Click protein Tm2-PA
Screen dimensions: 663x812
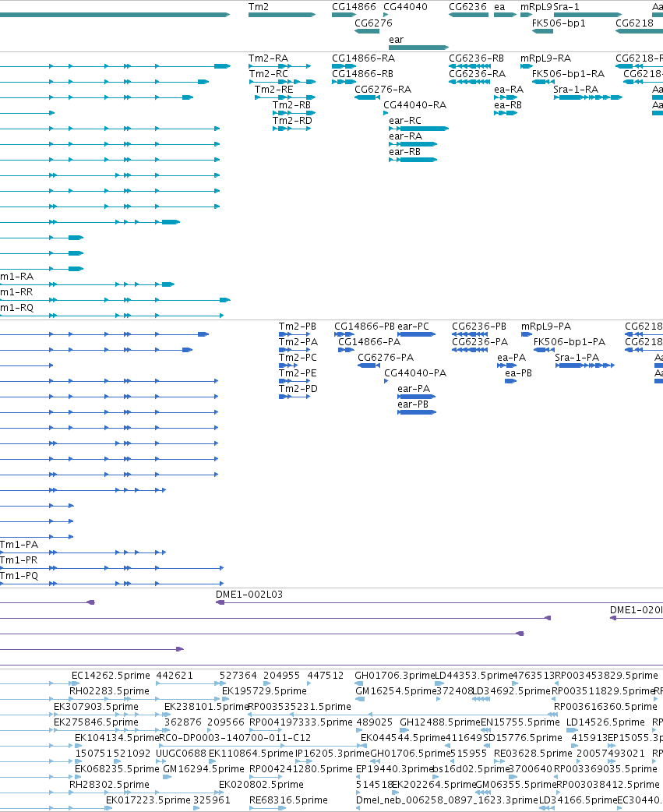coord(294,350)
